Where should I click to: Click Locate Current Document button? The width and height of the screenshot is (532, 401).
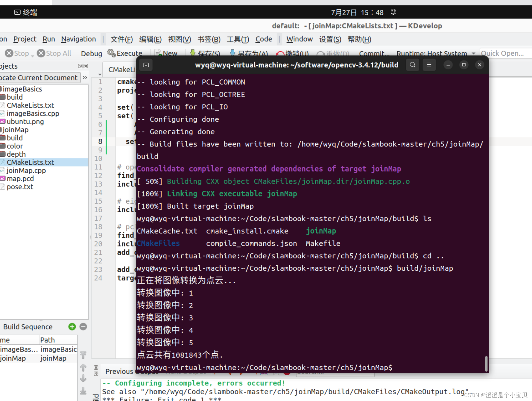point(40,78)
